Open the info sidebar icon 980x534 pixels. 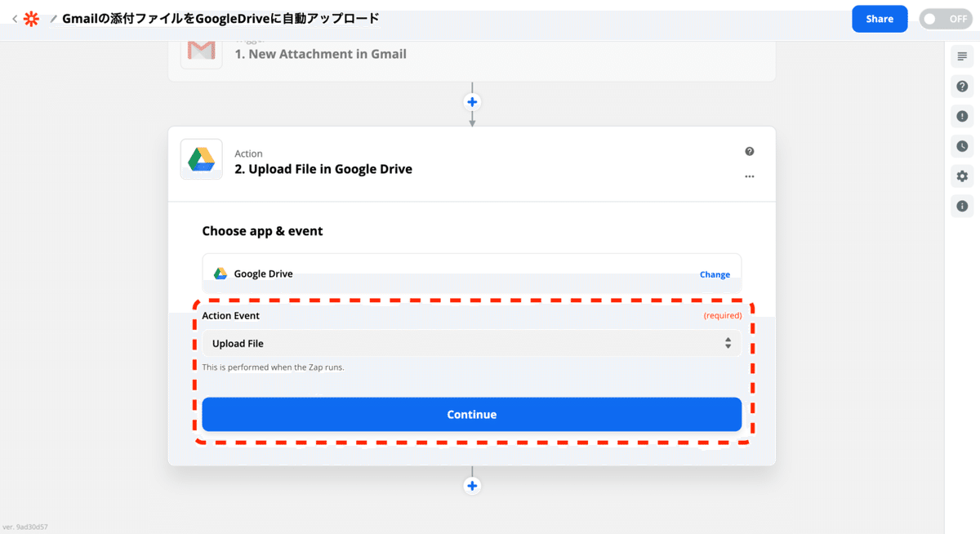click(x=962, y=206)
